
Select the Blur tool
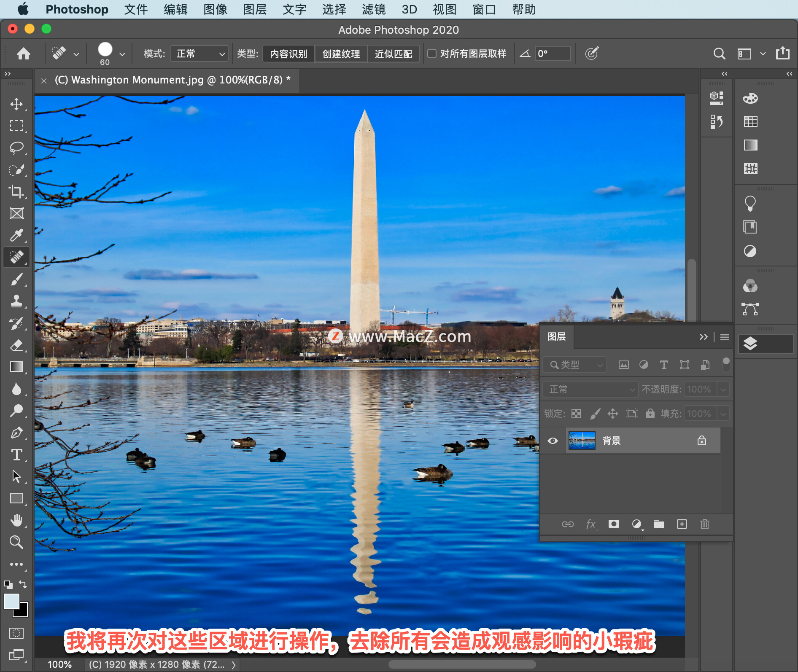(16, 389)
